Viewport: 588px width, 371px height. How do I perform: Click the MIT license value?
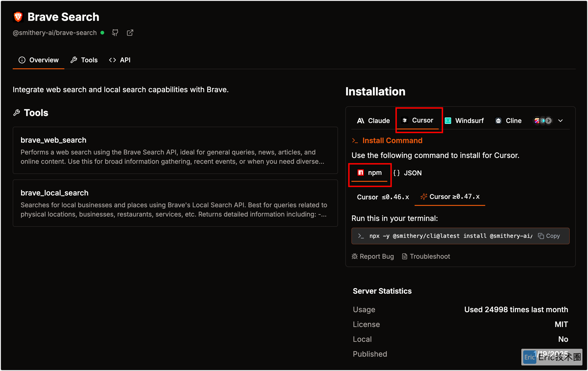point(561,324)
